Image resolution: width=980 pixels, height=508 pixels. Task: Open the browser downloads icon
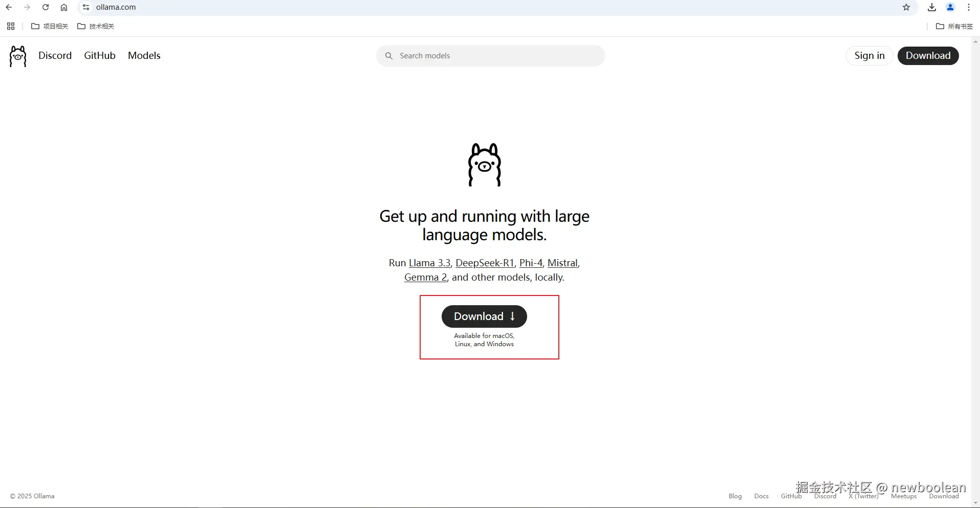point(932,7)
